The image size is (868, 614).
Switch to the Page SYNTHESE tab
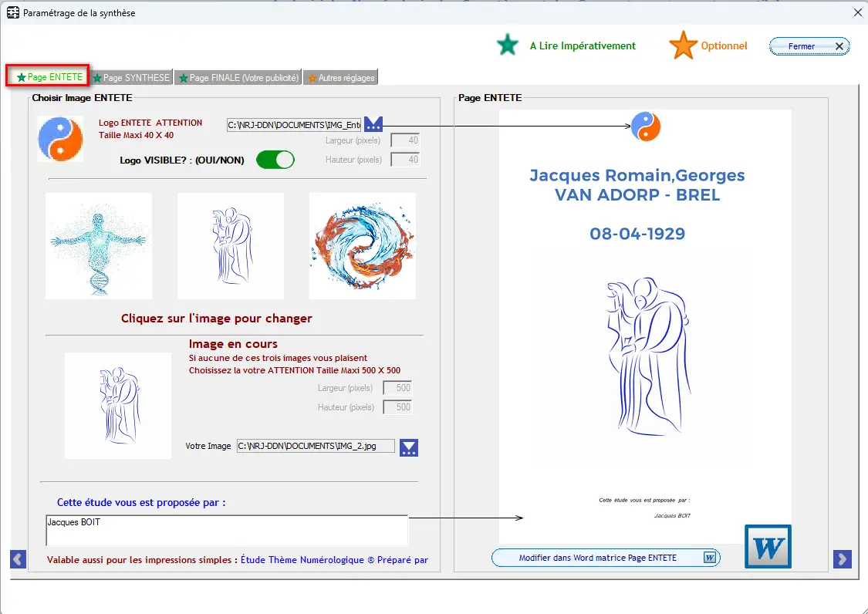[130, 78]
